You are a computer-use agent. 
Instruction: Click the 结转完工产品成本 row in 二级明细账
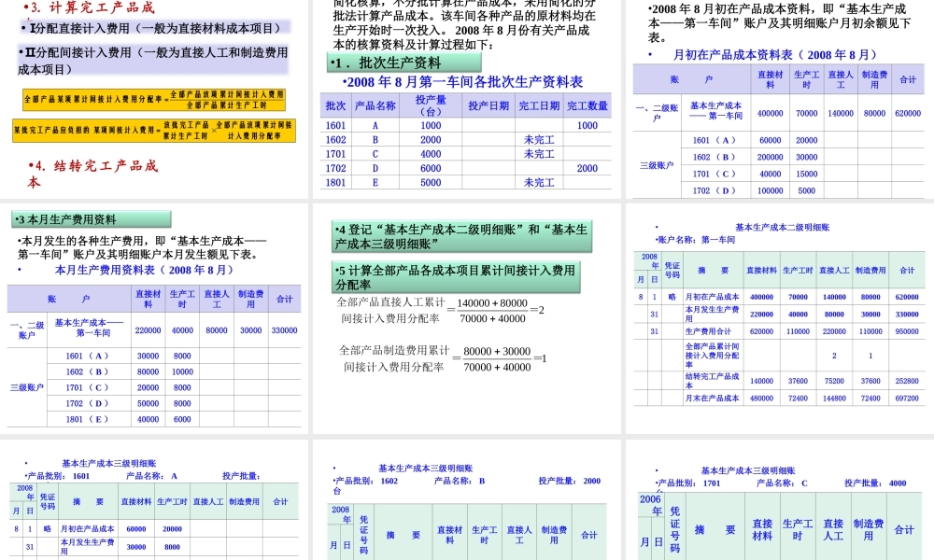click(x=712, y=380)
